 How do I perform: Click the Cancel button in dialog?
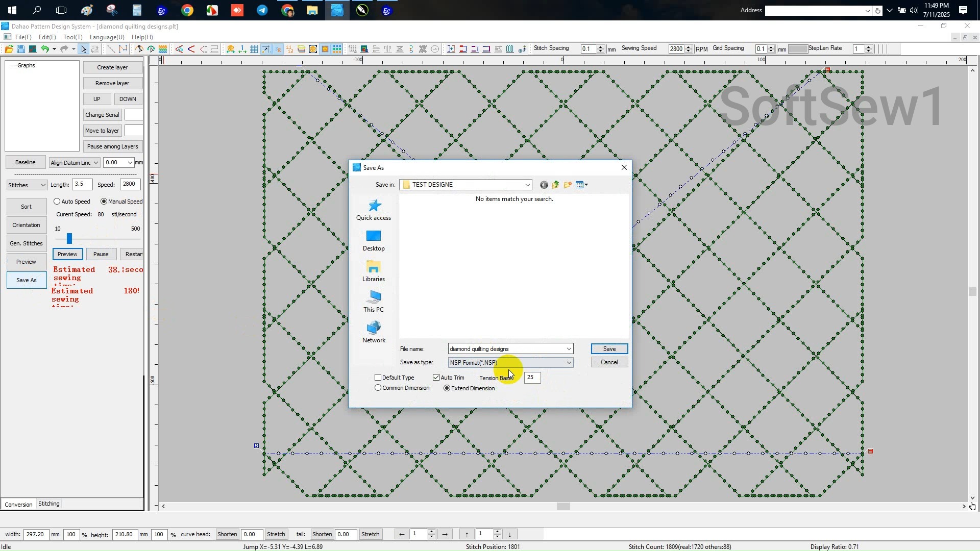pyautogui.click(x=609, y=362)
